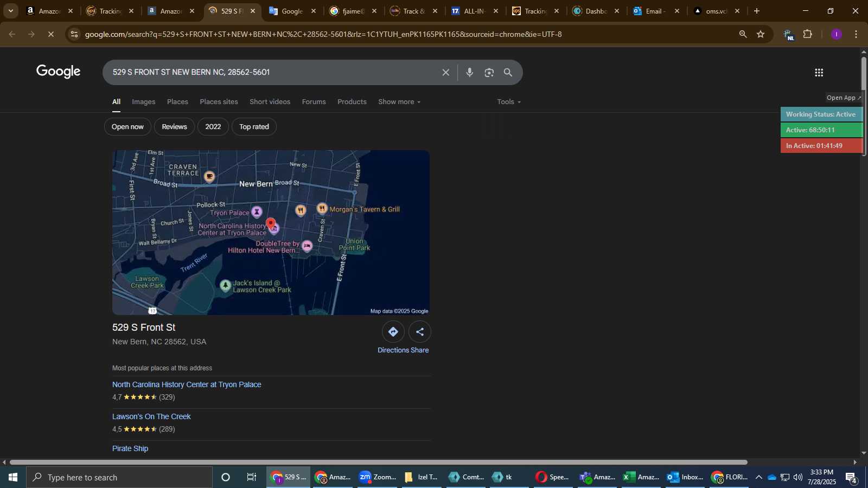Switch to the Email browser tab
This screenshot has width=868, height=488.
point(657,11)
